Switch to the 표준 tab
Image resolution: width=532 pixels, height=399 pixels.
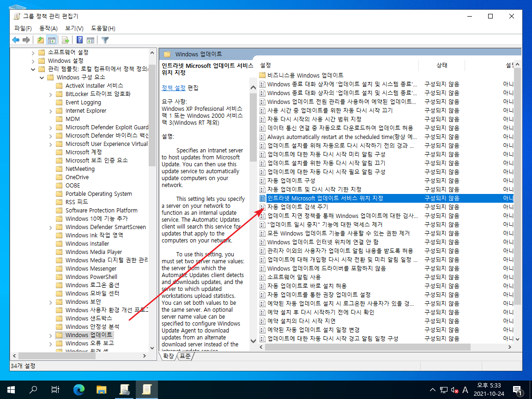click(185, 356)
